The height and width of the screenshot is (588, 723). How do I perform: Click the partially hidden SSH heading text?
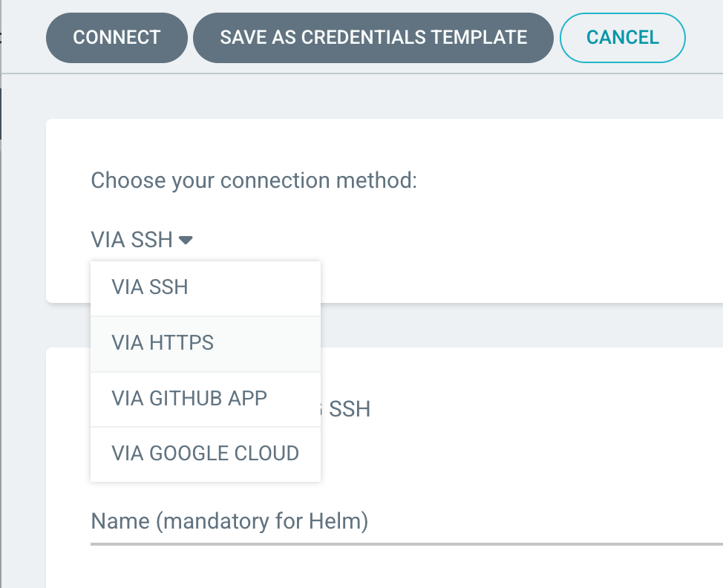pos(349,409)
